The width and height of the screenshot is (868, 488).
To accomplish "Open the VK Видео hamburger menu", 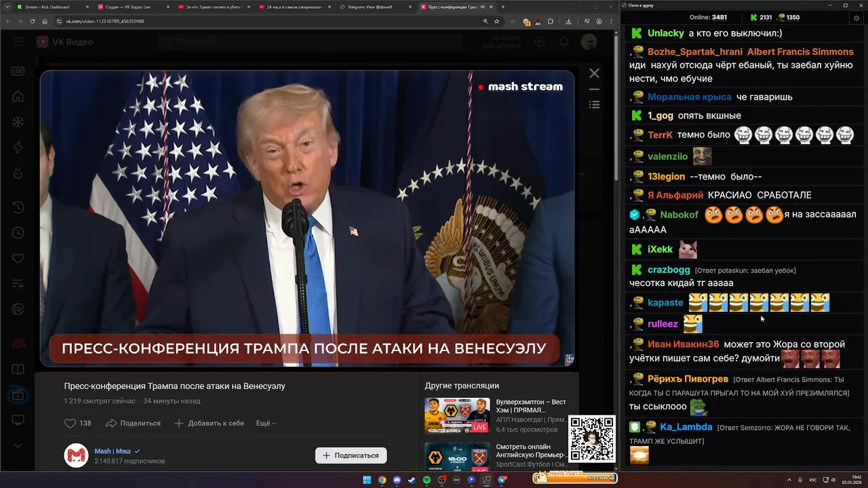I will tap(18, 42).
